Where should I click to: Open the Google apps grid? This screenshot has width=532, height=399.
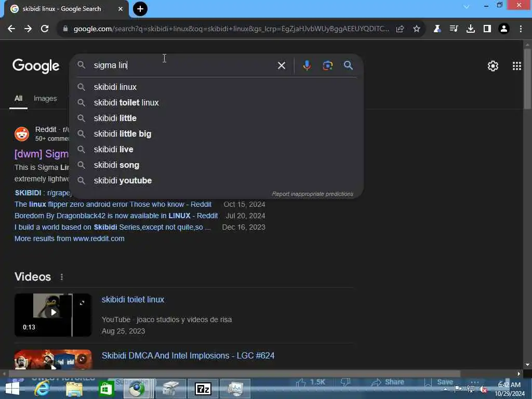[517, 66]
